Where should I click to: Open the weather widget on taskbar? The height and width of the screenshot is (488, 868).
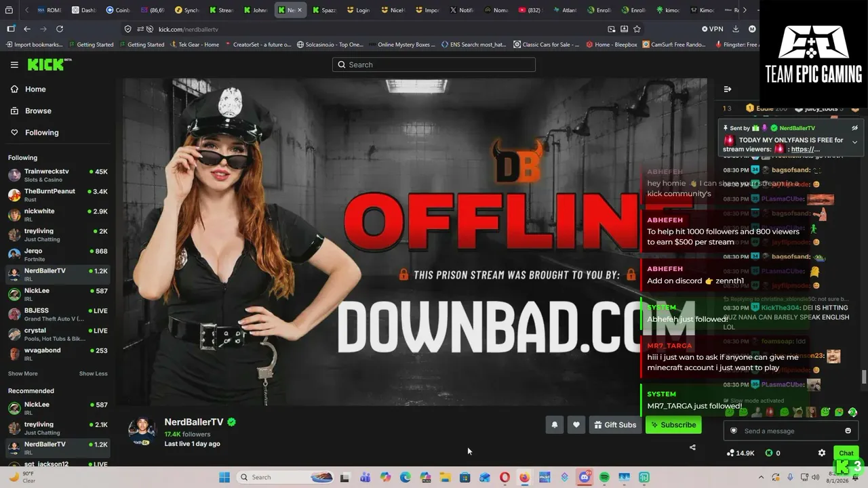tap(22, 477)
